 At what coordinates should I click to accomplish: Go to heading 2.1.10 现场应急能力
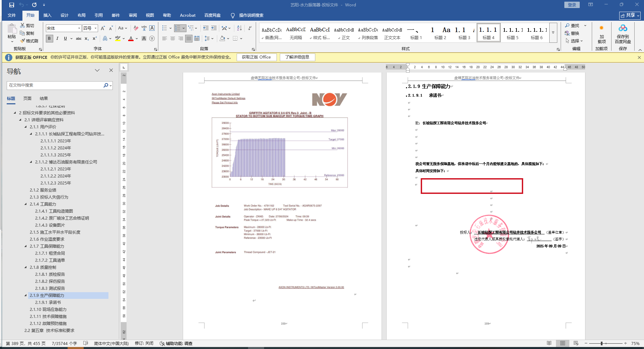pos(48,309)
